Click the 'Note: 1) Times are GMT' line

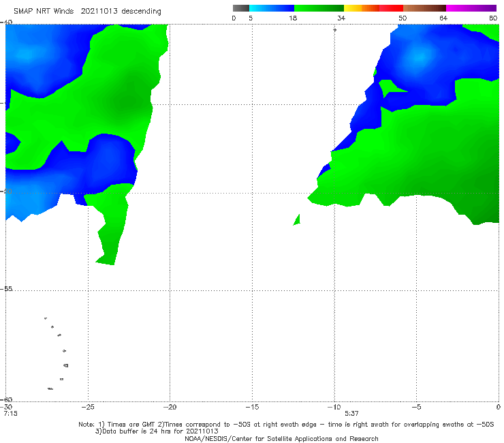coord(286,425)
